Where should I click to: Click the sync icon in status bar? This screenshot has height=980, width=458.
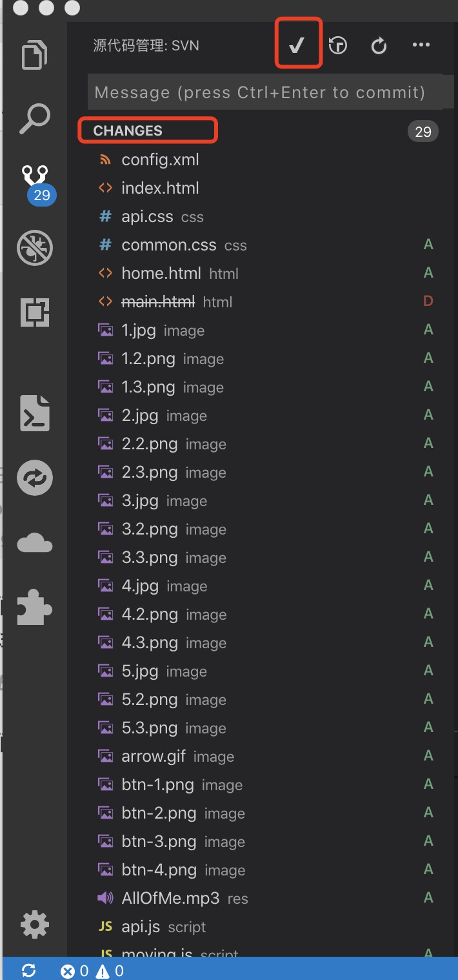[28, 970]
